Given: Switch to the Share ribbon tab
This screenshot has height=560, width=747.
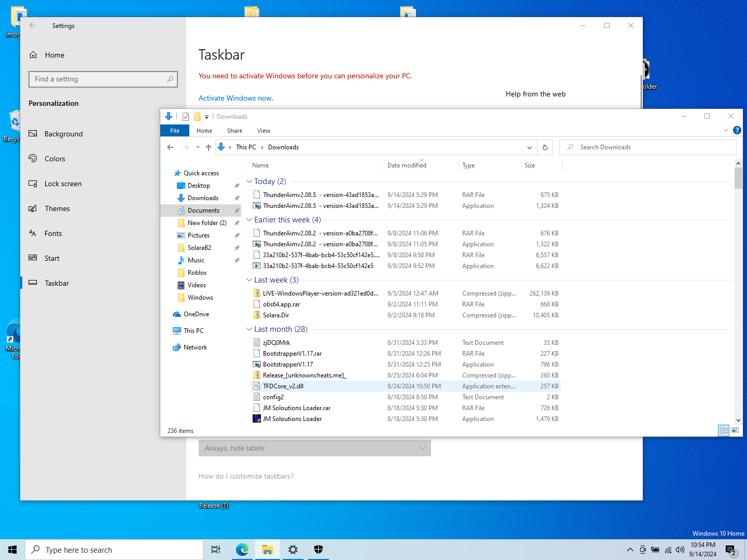Looking at the screenshot, I should 234,131.
